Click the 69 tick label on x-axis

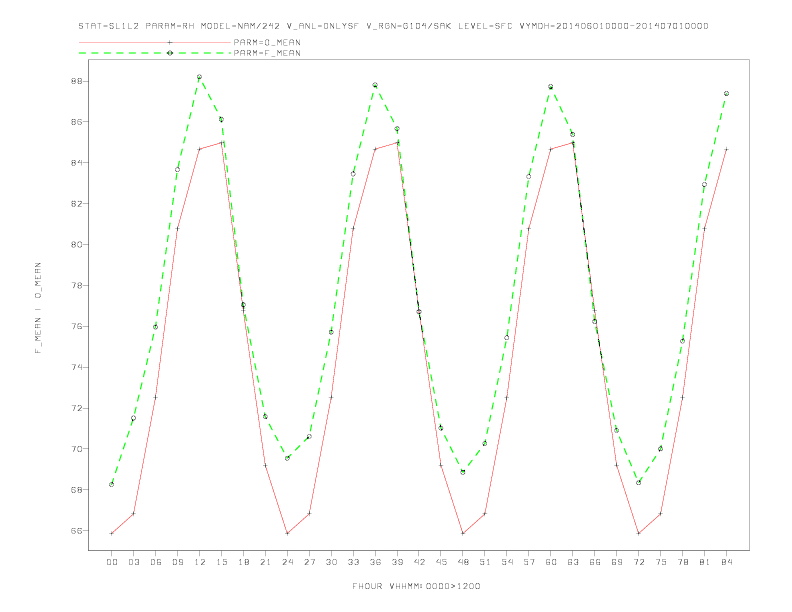(x=617, y=562)
